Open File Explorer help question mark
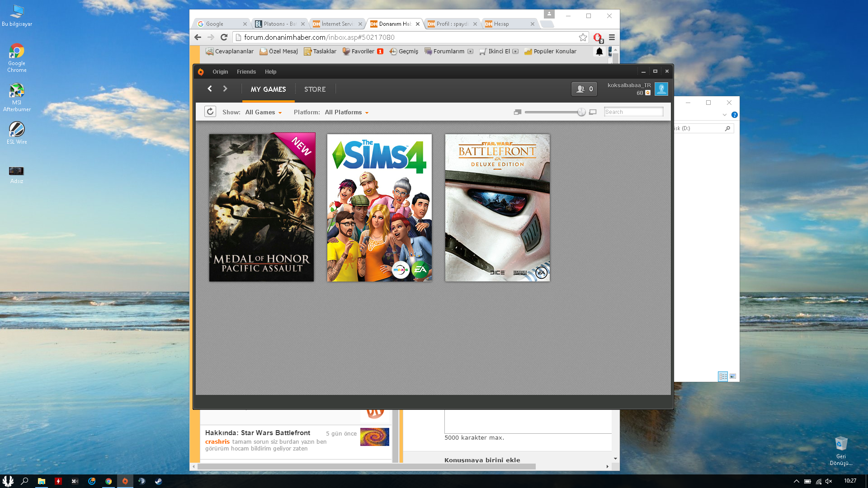The width and height of the screenshot is (868, 488). pos(735,115)
